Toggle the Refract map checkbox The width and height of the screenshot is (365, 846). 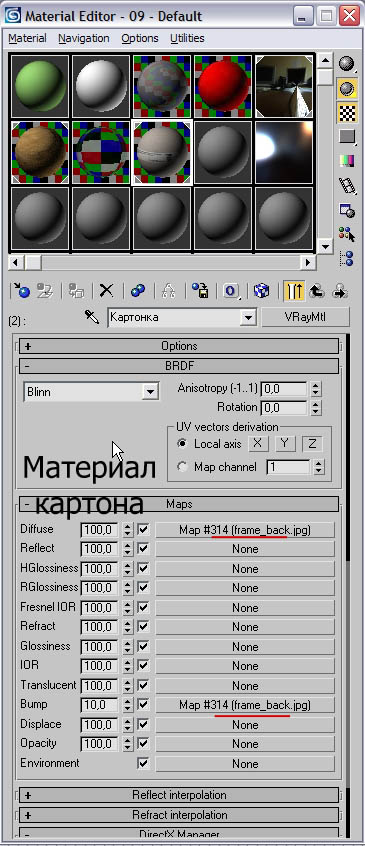tap(143, 627)
